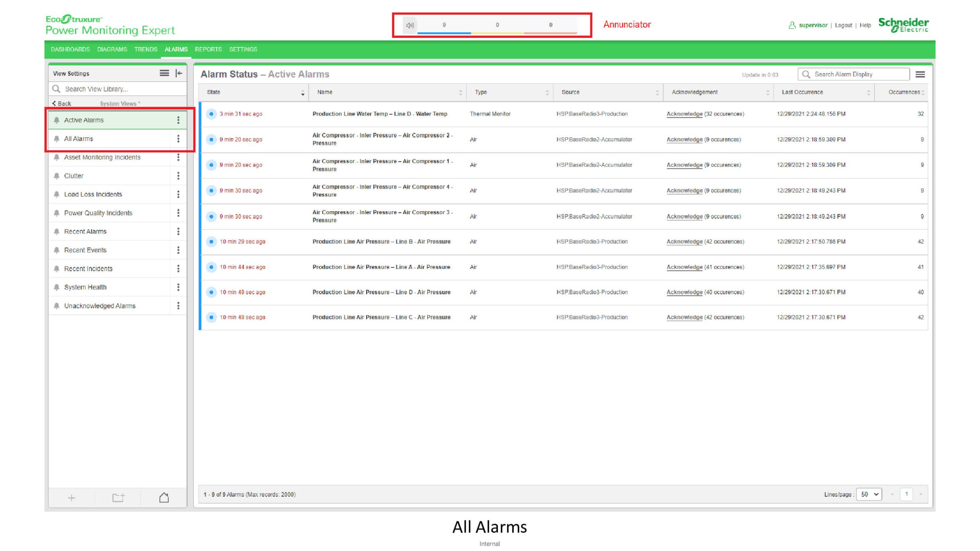980x551 pixels.
Task: Open options menu for Clutter view
Action: point(178,176)
